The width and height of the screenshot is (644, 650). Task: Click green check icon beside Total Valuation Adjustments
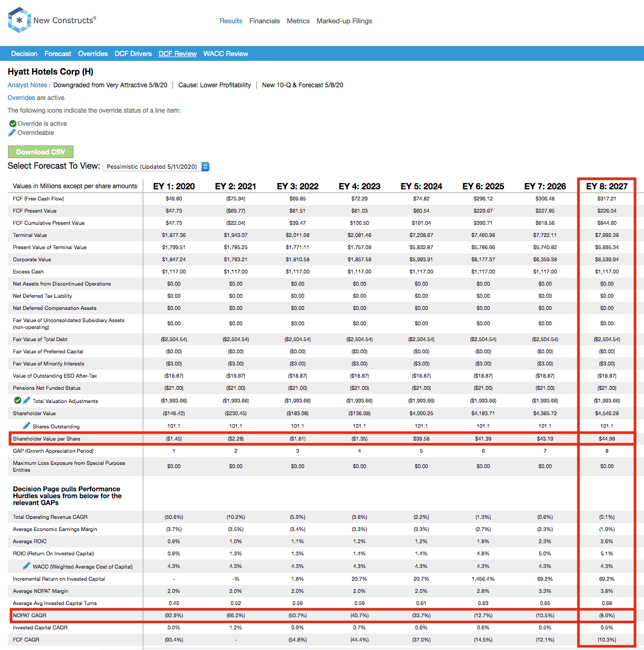[17, 400]
